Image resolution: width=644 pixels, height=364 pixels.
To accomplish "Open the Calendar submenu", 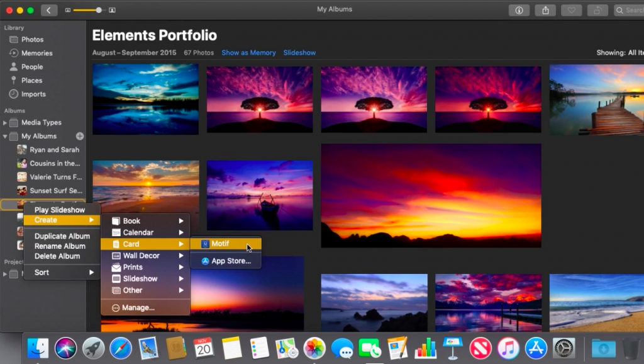I will click(x=145, y=232).
